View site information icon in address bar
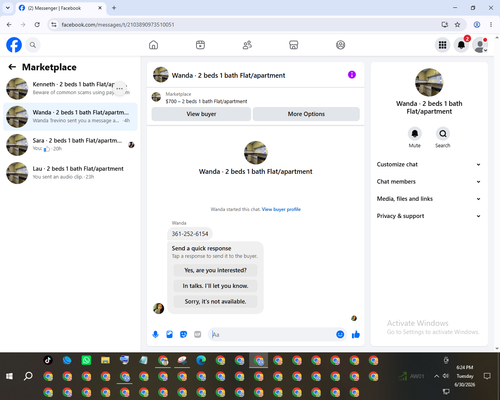This screenshot has height=400, width=500. [54, 24]
